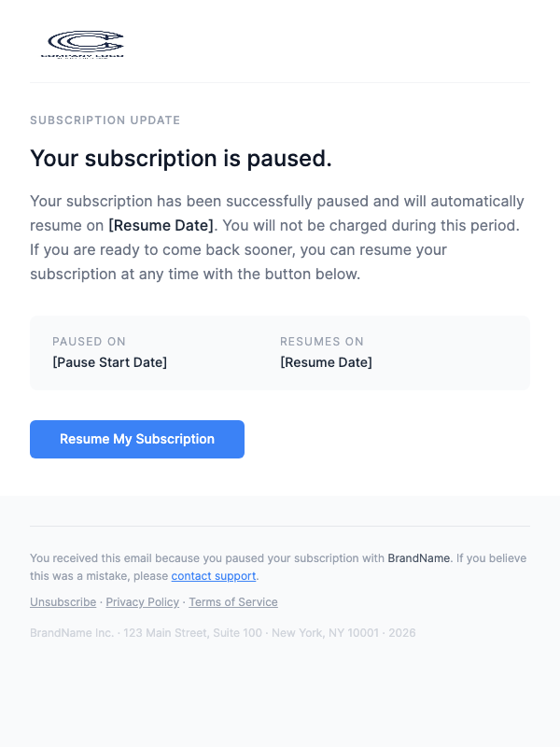Click the 123 Main Street address text

(142, 632)
